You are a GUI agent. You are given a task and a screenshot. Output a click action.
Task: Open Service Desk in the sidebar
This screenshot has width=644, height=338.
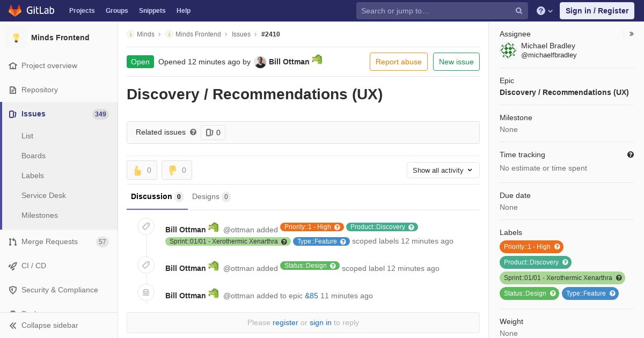pos(43,195)
